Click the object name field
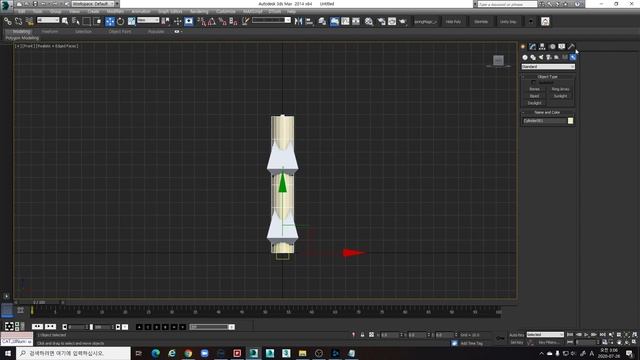 (x=544, y=121)
